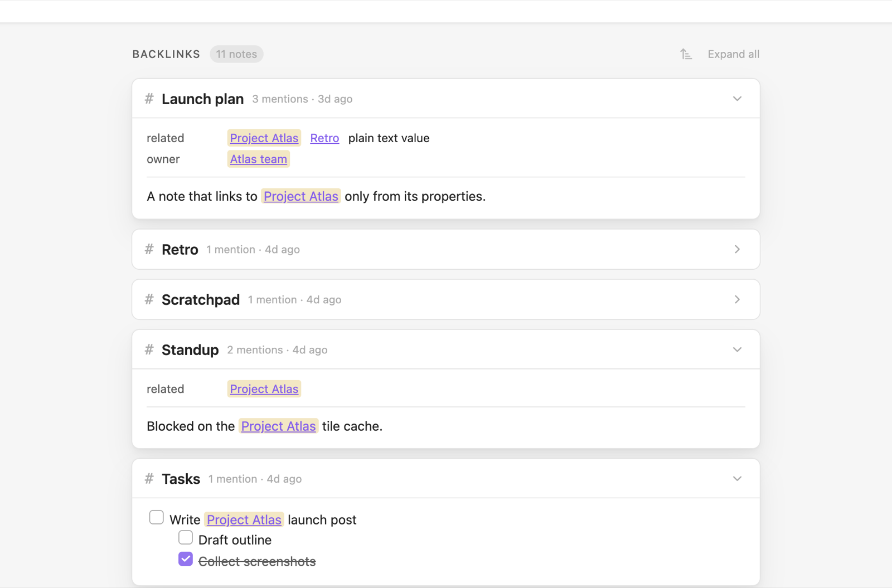The width and height of the screenshot is (892, 588).
Task: Click the 'owner' property label
Action: pos(163,159)
